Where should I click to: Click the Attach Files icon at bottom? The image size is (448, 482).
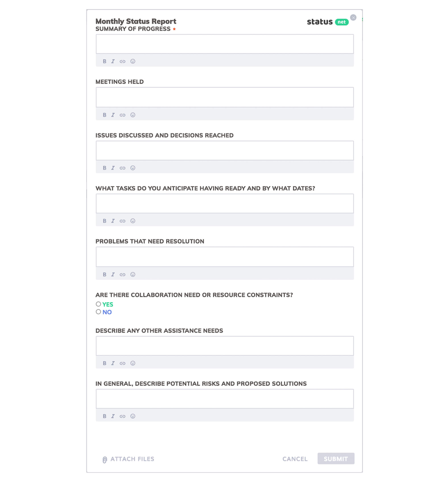coord(103,459)
